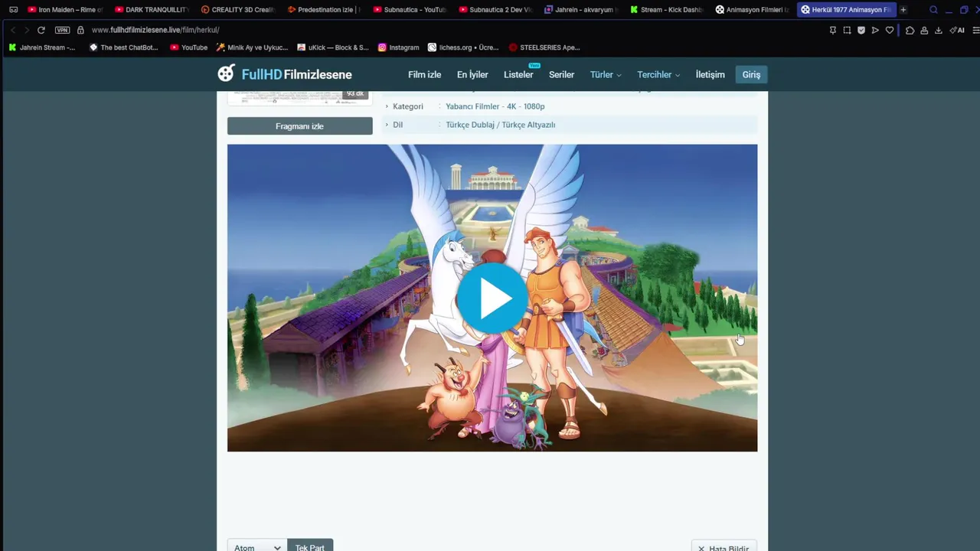Screen dimensions: 980x551
Task: Open the AI assistant icon
Action: coord(957,30)
